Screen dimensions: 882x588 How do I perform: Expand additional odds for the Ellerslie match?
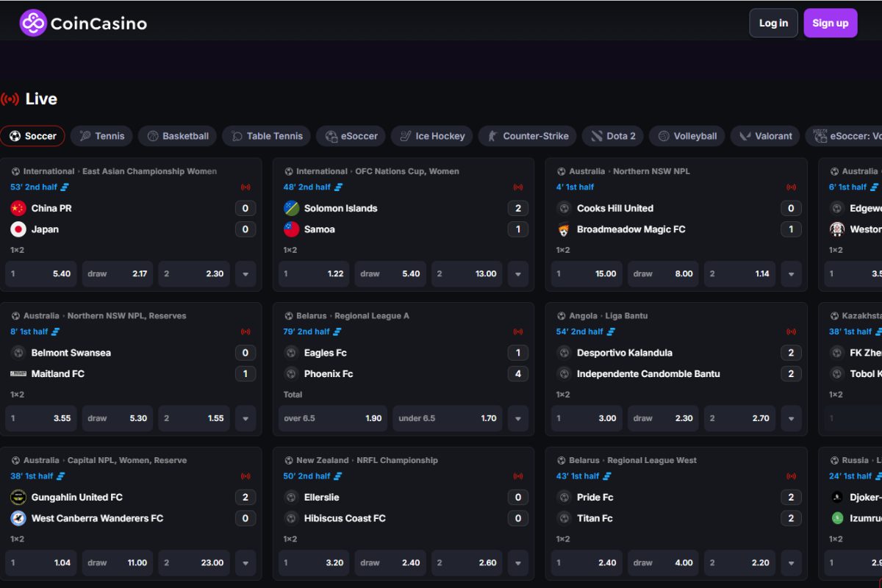518,562
